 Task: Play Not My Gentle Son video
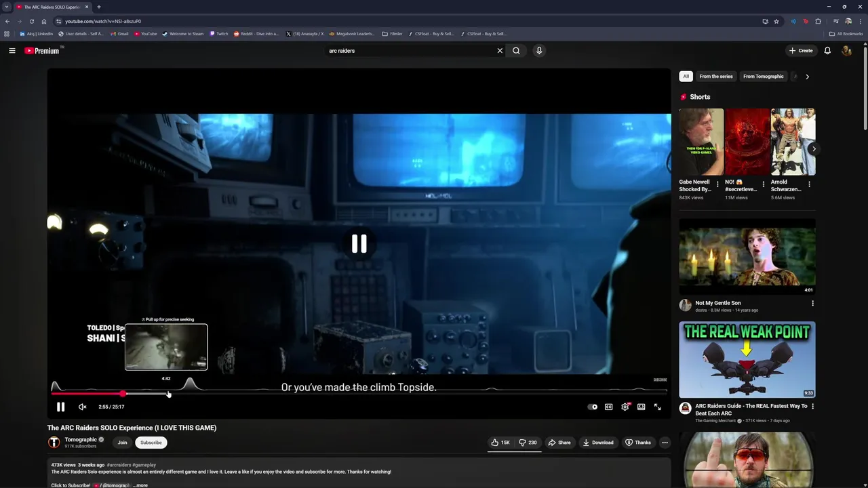pyautogui.click(x=747, y=256)
